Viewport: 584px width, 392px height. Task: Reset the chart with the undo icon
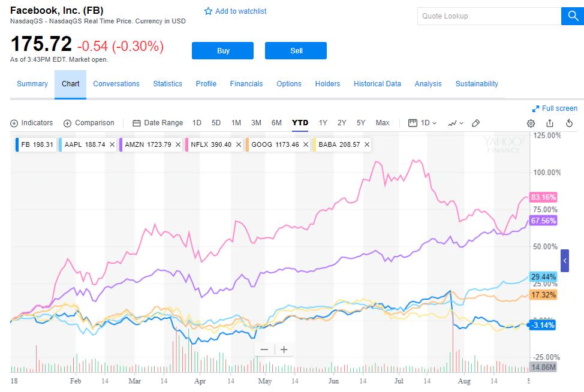click(x=569, y=123)
